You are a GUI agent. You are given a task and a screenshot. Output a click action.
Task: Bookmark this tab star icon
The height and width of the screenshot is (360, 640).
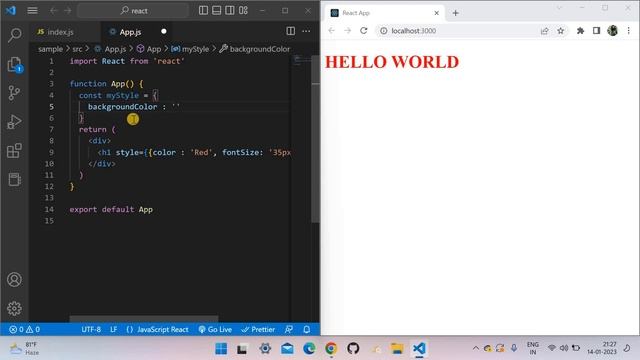click(x=561, y=31)
